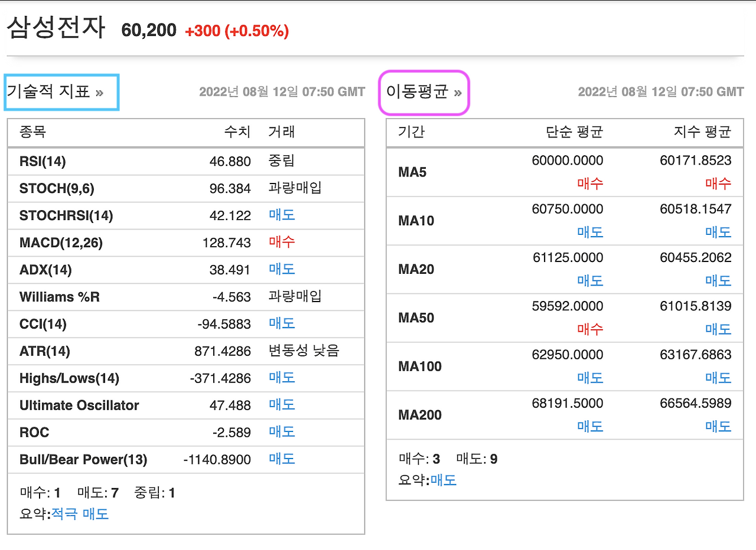Select the ADX(14) indicator label
Screen dimensions: 756x550
click(x=45, y=270)
